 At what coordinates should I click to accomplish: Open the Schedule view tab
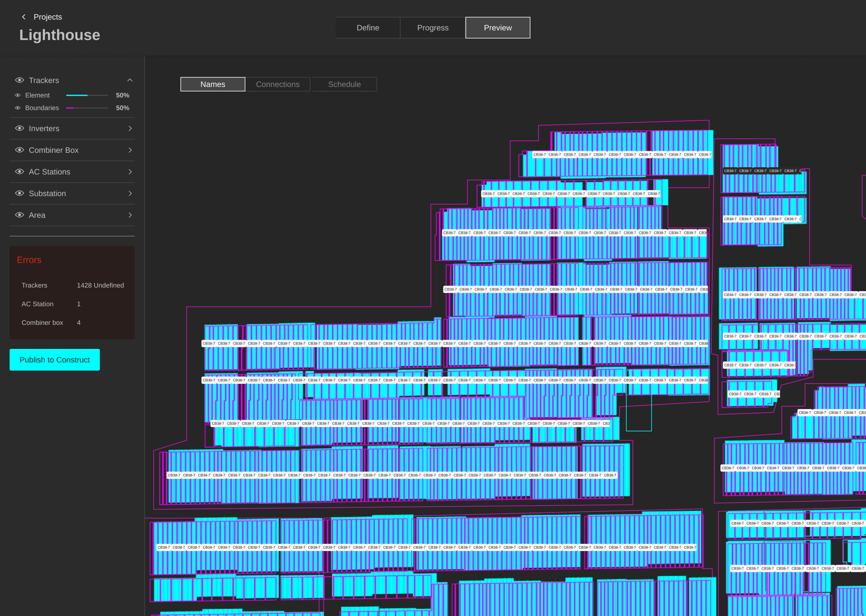tap(344, 84)
